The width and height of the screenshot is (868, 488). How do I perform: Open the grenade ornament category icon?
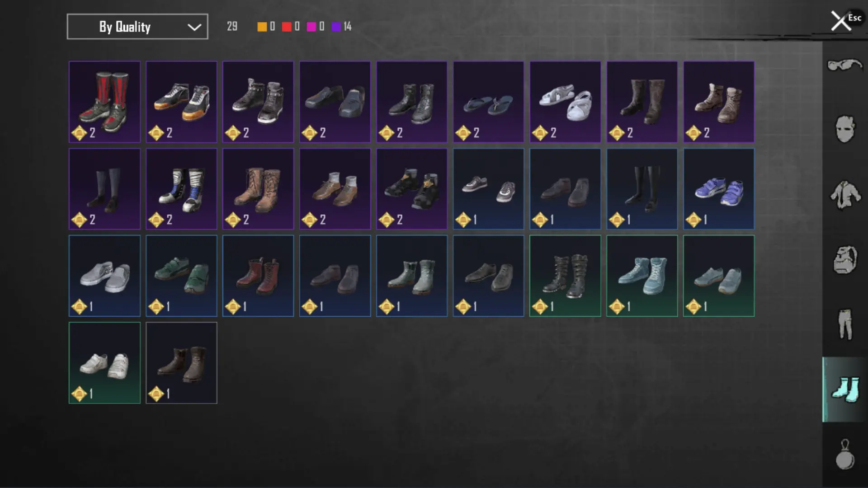tap(844, 455)
